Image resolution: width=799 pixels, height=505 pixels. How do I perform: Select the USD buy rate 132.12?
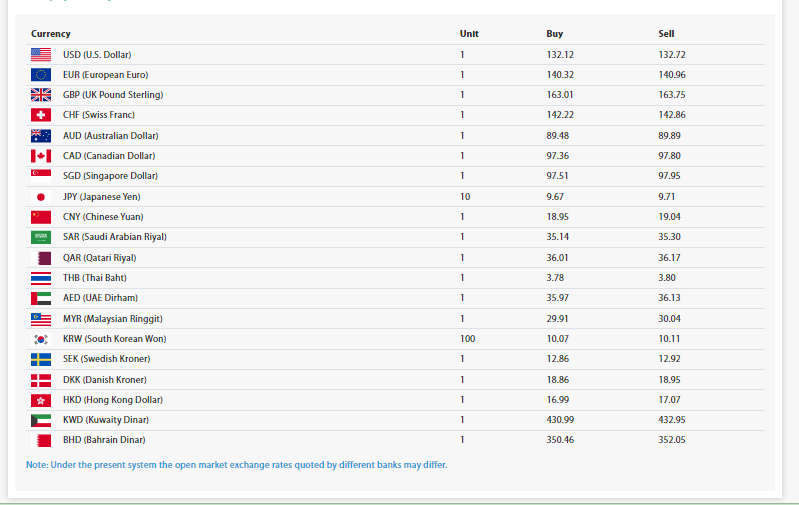pos(560,54)
